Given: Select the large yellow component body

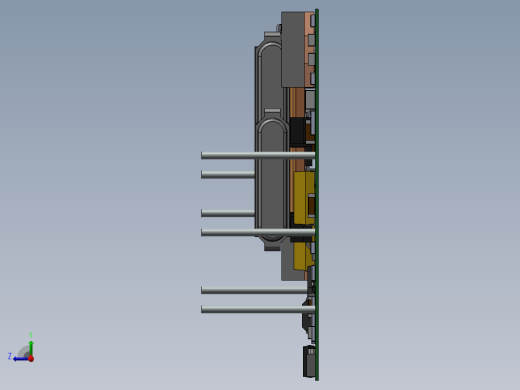Looking at the screenshot, I should [304, 198].
